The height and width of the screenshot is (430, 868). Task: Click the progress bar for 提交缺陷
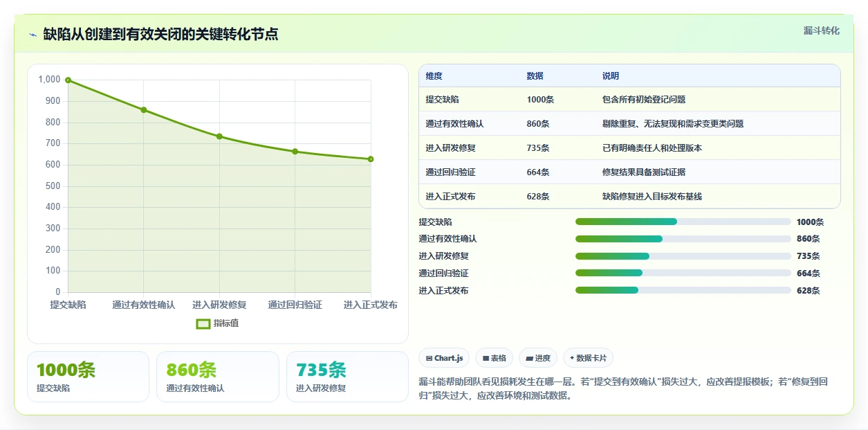click(683, 222)
